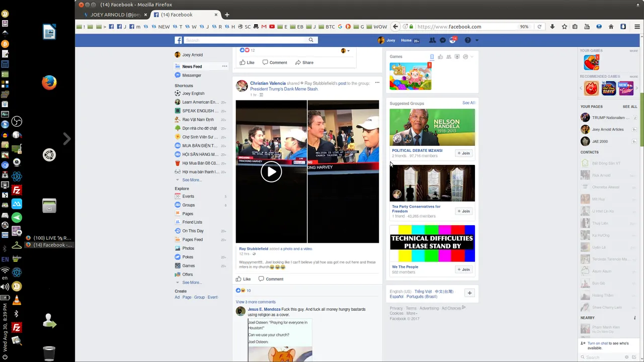Click Firefox back arrow button
Image resolution: width=644 pixels, height=362 pixels.
pyautogui.click(x=395, y=27)
